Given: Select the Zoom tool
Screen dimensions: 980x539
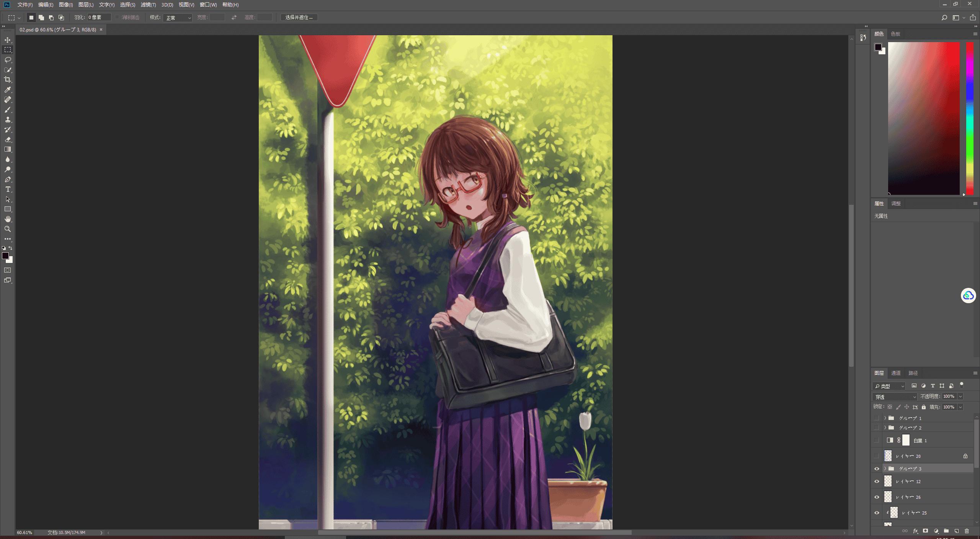Looking at the screenshot, I should pyautogui.click(x=8, y=229).
